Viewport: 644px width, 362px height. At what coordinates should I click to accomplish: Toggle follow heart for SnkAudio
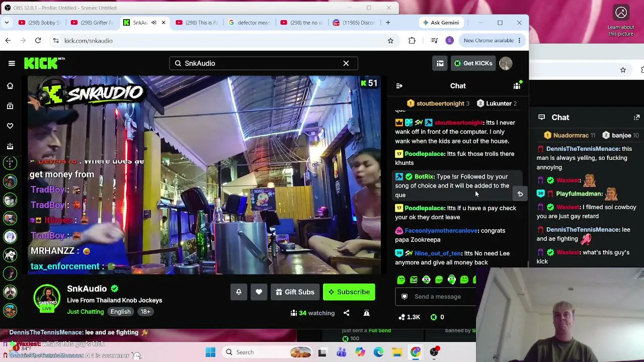pos(259,292)
